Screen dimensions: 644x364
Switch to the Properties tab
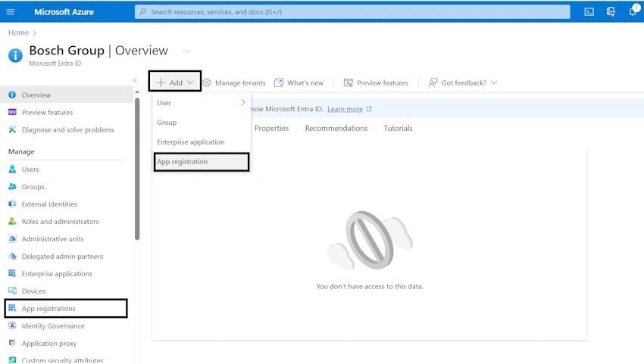click(x=271, y=128)
